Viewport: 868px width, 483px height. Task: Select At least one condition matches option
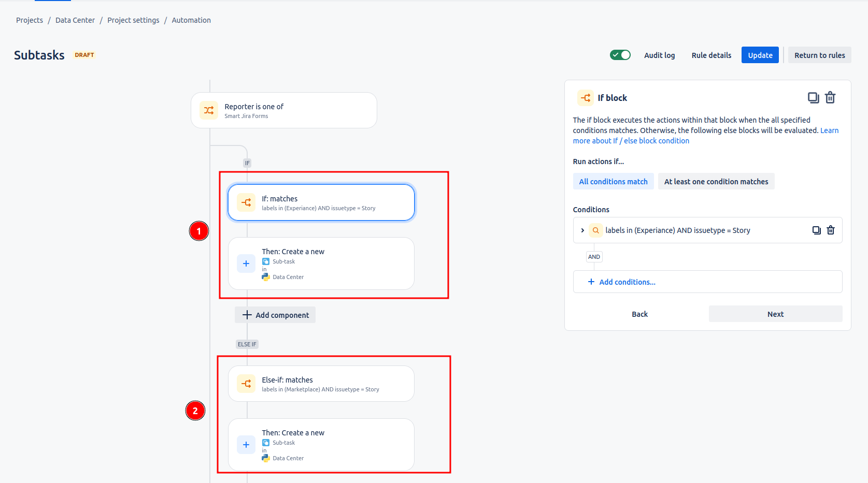click(x=716, y=182)
